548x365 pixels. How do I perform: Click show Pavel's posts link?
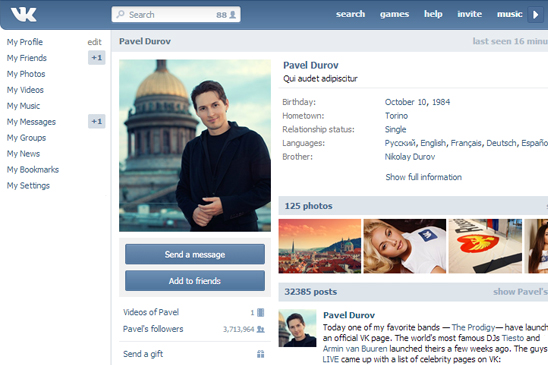(x=520, y=292)
